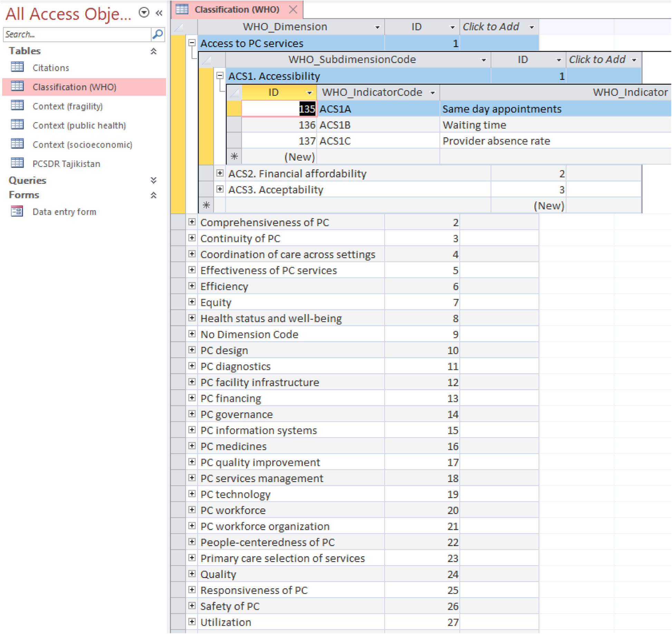Open the PCSDR Tajikistan table
Screen dimensions: 672x634
click(66, 164)
